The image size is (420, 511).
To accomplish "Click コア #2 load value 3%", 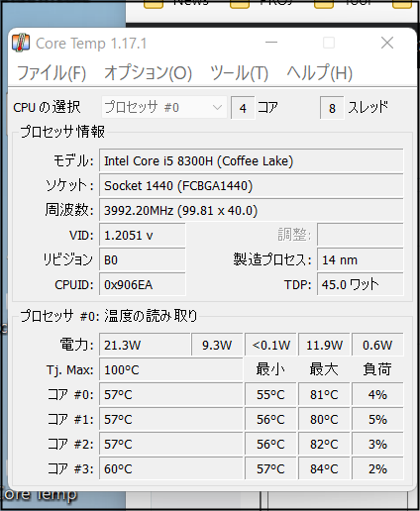I will (377, 444).
